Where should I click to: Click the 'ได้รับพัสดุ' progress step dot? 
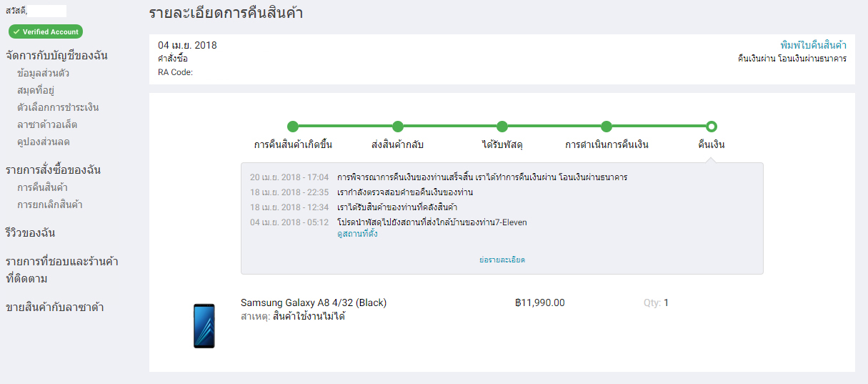click(502, 127)
